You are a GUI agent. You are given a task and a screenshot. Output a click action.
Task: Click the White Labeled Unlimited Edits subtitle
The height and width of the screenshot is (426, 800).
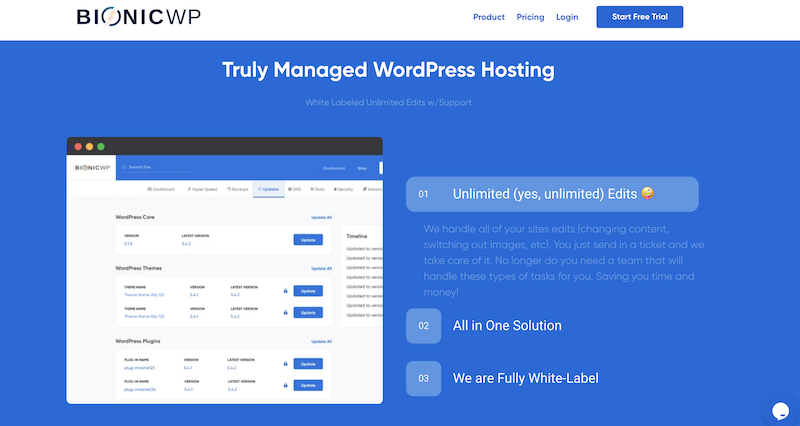tap(388, 103)
